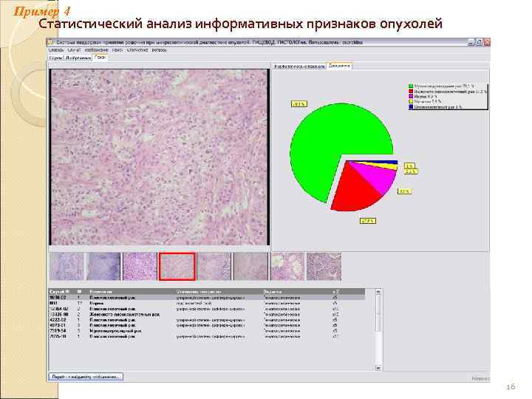The image size is (532, 399).
Task: Select the last (eighth) table row
Action: tap(207, 336)
